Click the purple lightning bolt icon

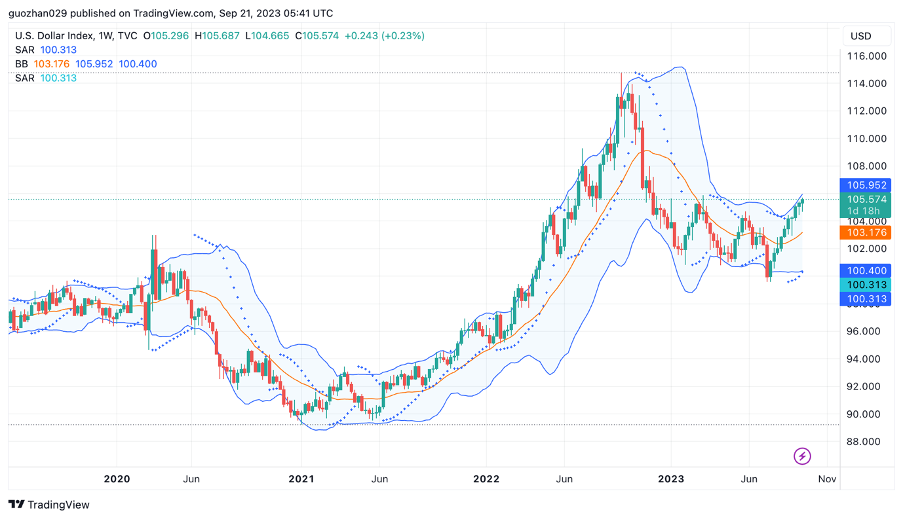[802, 456]
